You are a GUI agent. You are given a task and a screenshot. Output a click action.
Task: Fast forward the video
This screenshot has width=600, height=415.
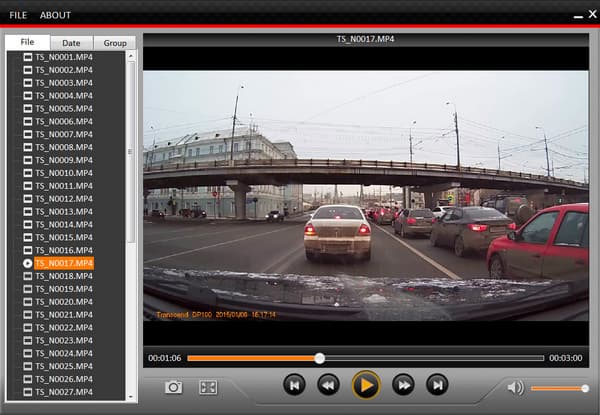(403, 385)
